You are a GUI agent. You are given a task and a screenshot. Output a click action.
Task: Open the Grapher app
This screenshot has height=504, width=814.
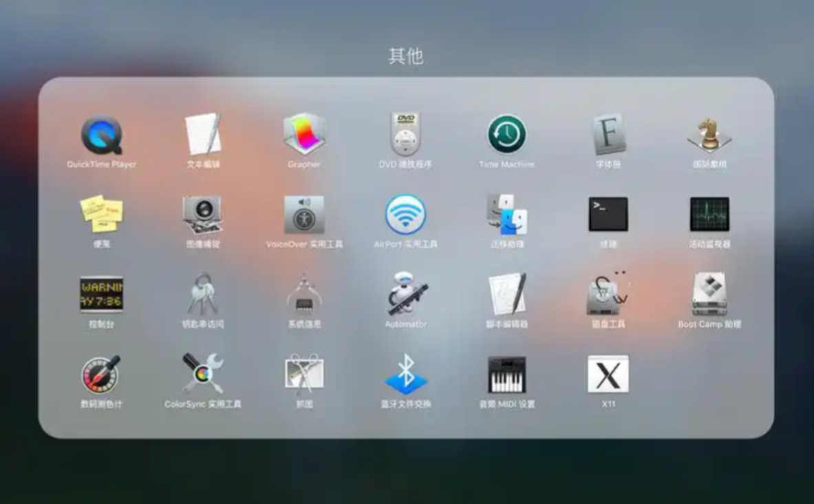click(x=304, y=134)
